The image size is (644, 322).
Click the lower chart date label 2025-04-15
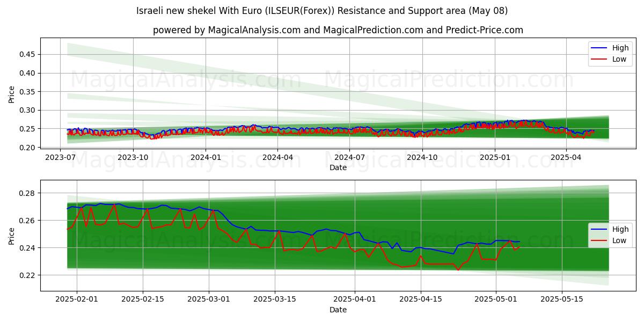click(421, 300)
